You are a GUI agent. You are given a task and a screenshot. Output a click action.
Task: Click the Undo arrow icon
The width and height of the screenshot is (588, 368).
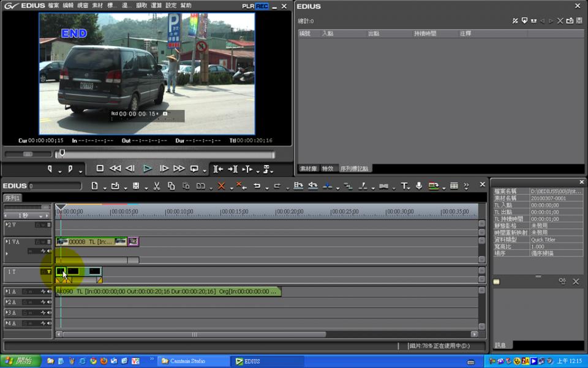pos(257,186)
